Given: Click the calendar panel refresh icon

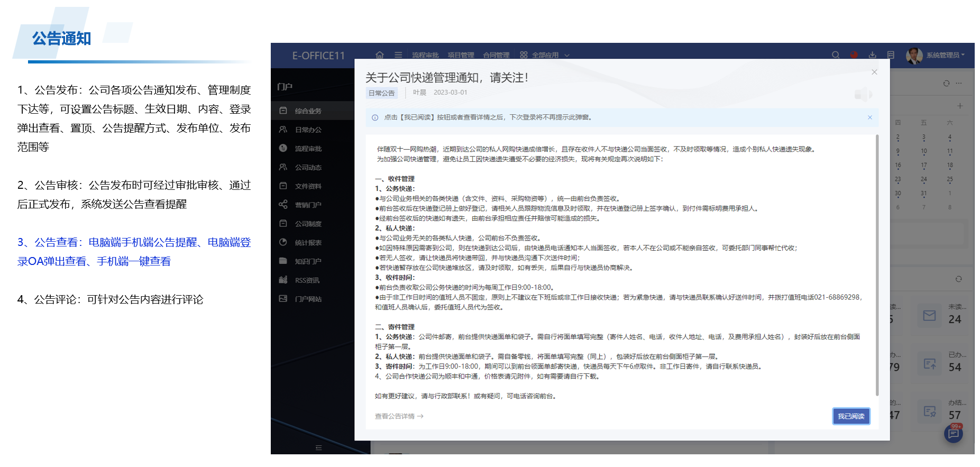Looking at the screenshot, I should (x=946, y=83).
